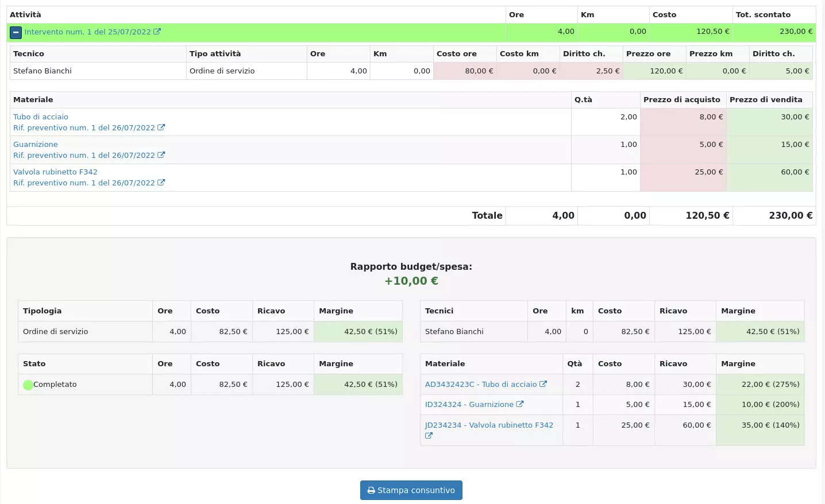This screenshot has height=504, width=825.
Task: Click the 120,50 € cost in green Intervento row
Action: [691, 32]
